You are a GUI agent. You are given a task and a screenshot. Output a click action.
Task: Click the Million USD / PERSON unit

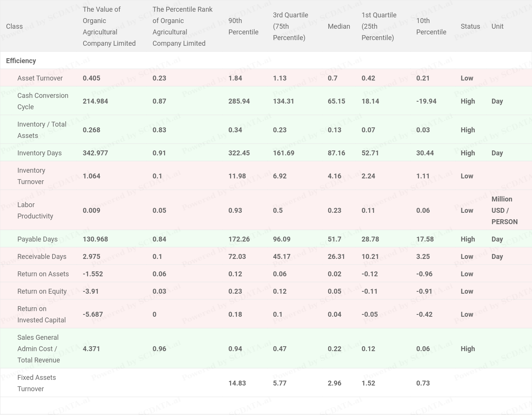[x=504, y=210]
